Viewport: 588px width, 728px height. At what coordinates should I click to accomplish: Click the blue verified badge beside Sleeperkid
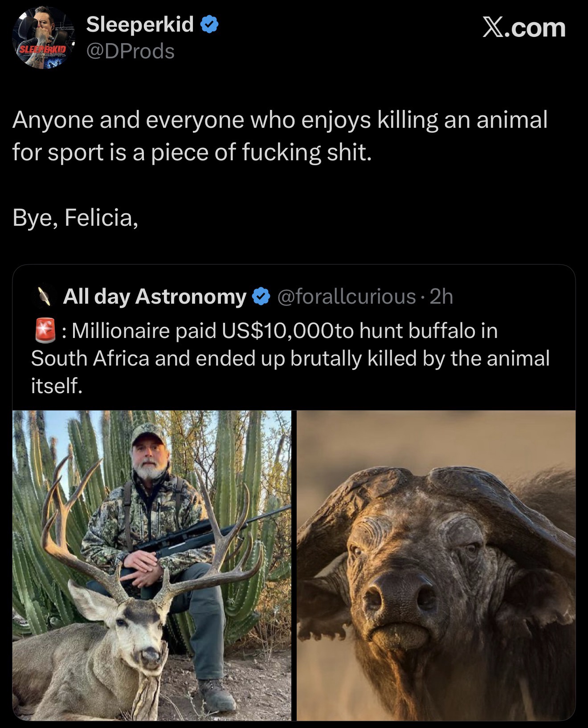click(x=209, y=25)
